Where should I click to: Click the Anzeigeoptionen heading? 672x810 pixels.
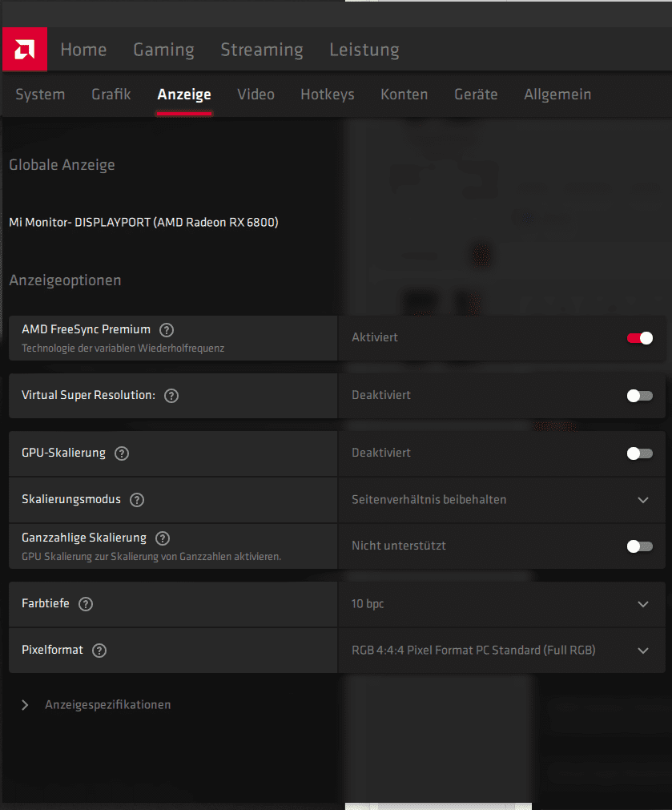[x=65, y=280]
